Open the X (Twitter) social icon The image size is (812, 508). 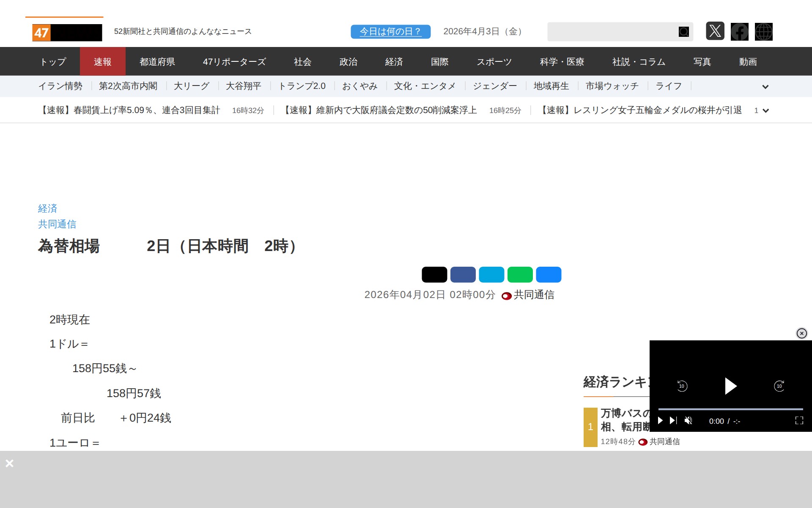click(x=715, y=31)
